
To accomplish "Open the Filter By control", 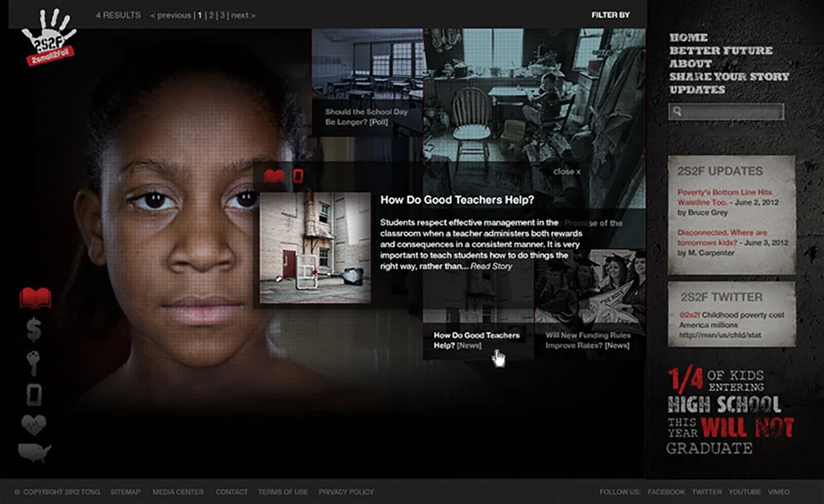I will coord(610,15).
